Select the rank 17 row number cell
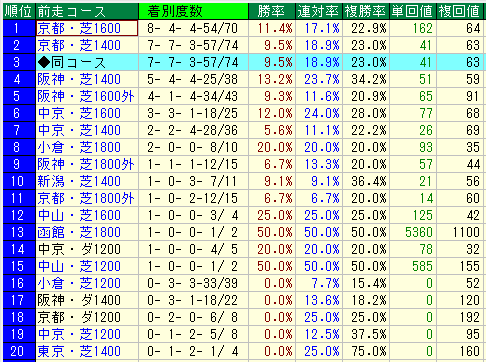The image size is (486, 362). click(x=19, y=300)
